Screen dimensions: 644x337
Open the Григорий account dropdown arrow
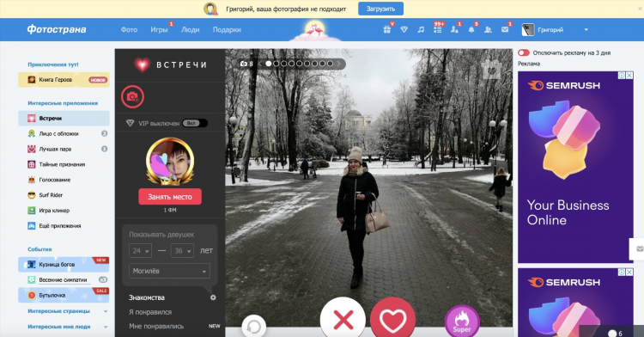(x=586, y=29)
